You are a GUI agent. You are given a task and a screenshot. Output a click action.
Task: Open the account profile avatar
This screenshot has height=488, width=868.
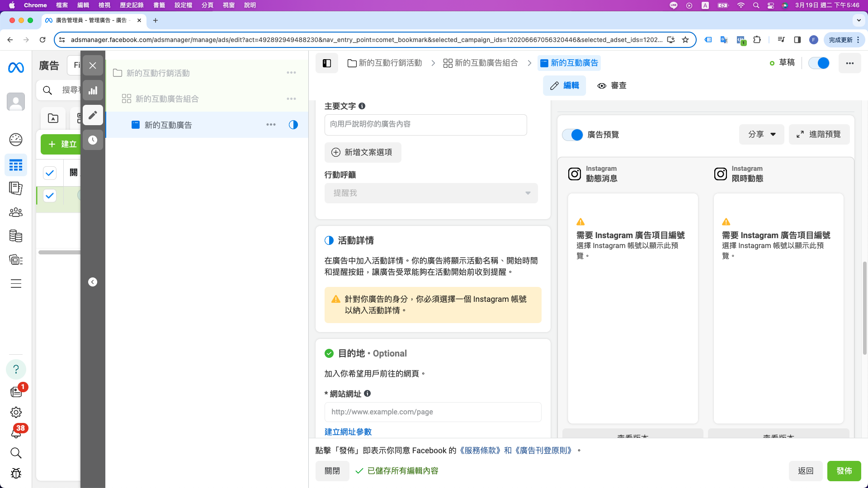[x=16, y=102]
